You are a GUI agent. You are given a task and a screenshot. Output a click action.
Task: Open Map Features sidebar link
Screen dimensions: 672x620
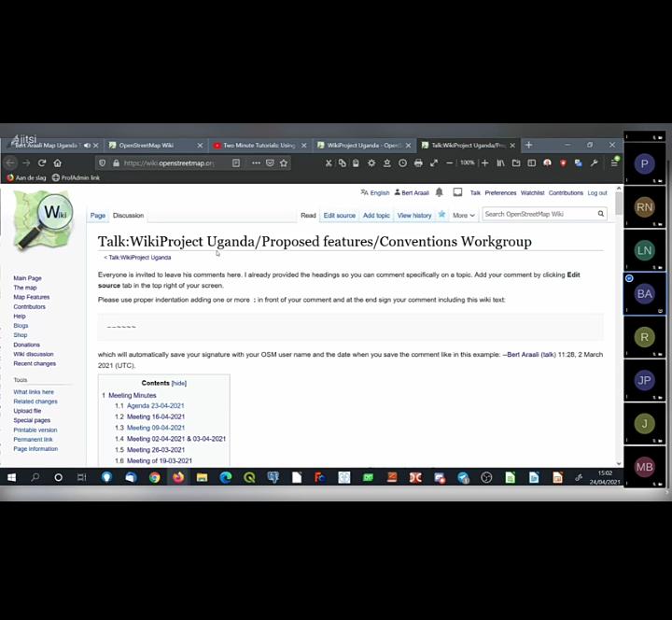(x=32, y=297)
